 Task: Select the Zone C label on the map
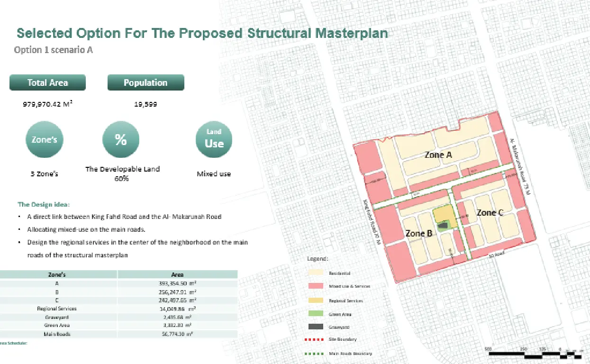[490, 213]
